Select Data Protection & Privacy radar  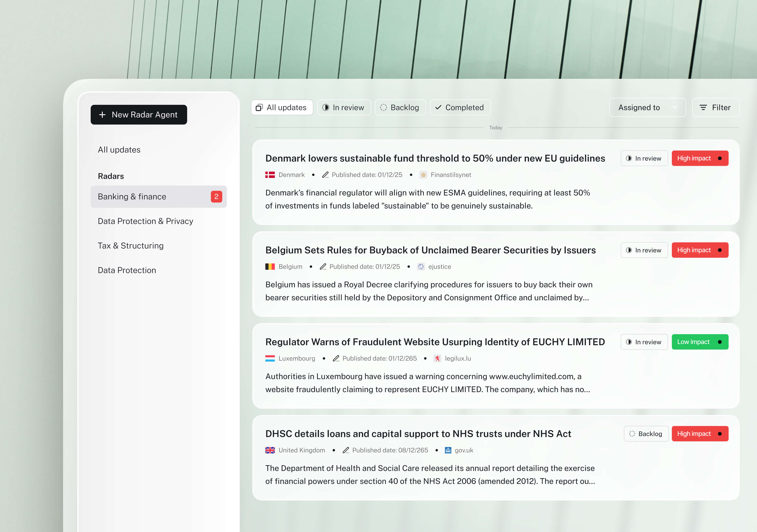pyautogui.click(x=145, y=221)
